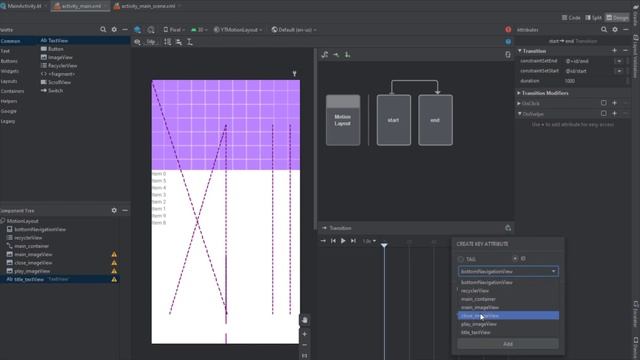The width and height of the screenshot is (640, 360).
Task: Search the Palette panel
Action: (103, 29)
